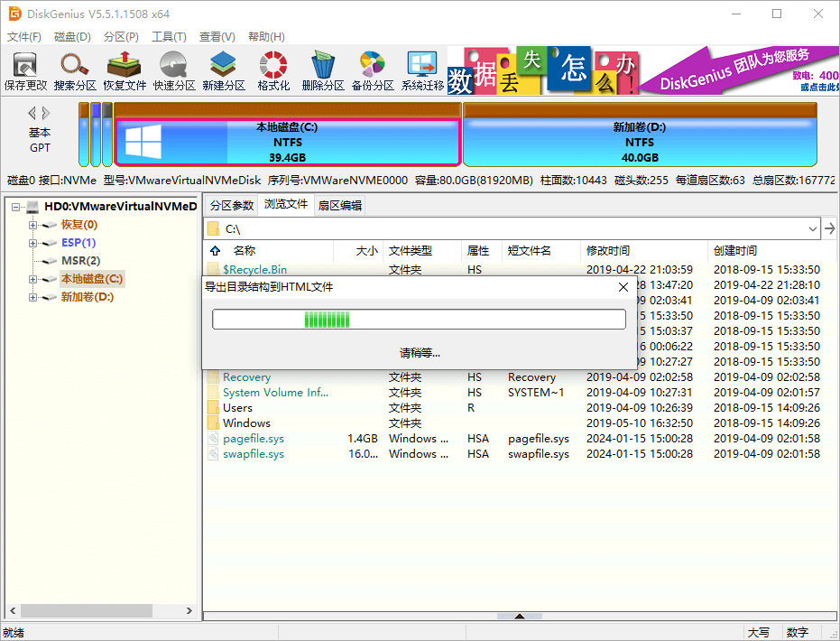This screenshot has height=641, width=840.
Task: Click the pagefile.sys file icon
Action: pos(213,439)
